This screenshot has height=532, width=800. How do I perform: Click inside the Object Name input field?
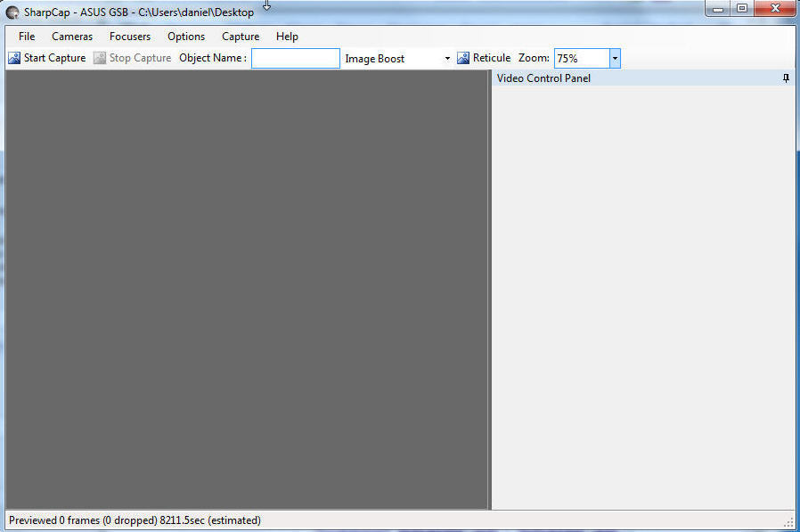tap(294, 57)
